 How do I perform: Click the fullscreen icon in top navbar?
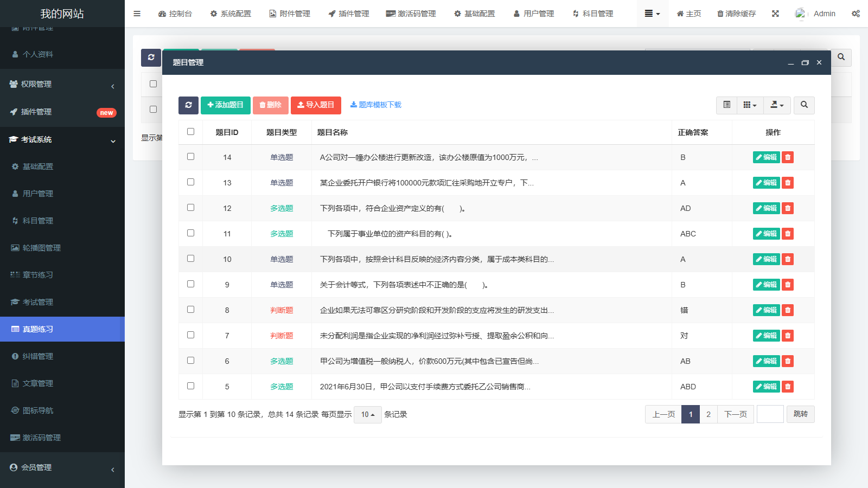pos(775,14)
